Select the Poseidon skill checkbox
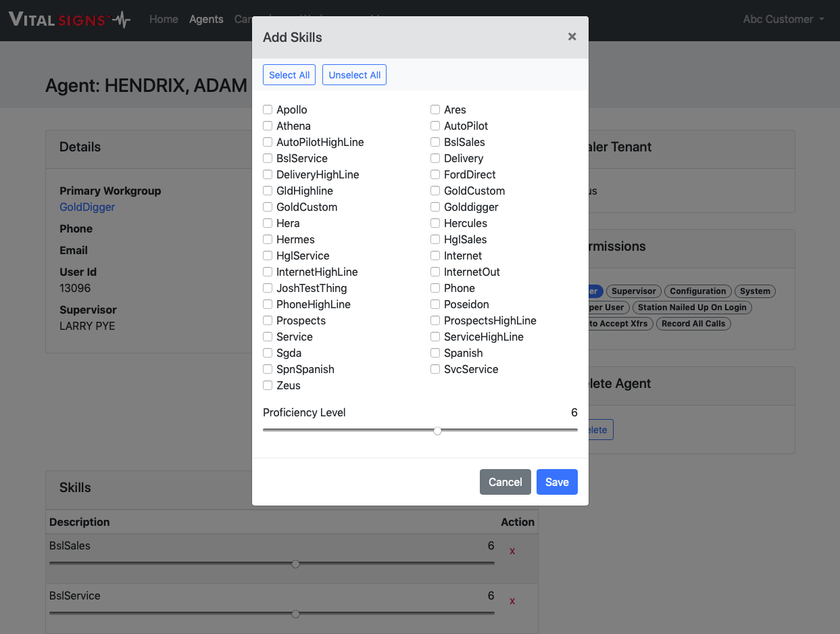 (435, 304)
